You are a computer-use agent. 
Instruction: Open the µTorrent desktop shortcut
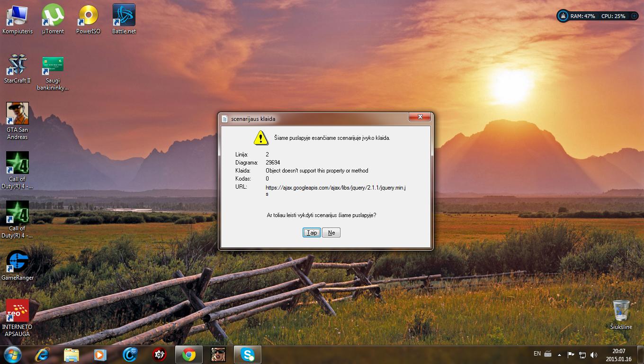click(53, 19)
